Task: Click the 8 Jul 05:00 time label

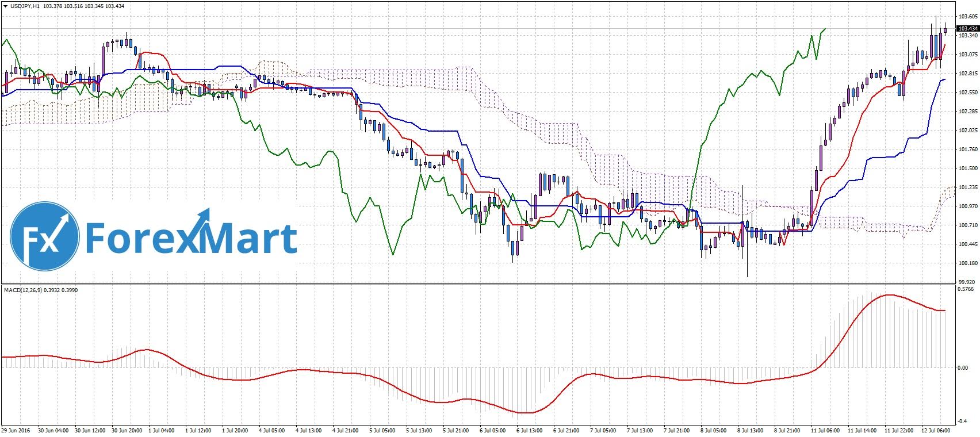Action: (714, 430)
